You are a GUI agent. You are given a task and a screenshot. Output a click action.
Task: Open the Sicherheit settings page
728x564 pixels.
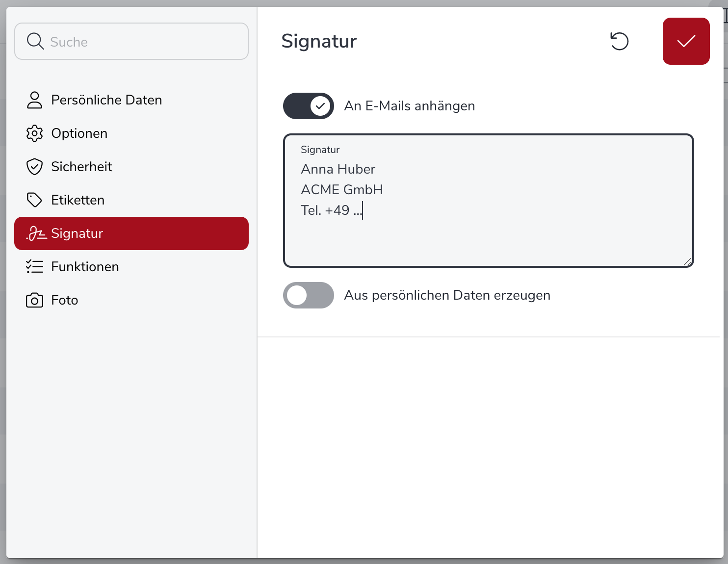(81, 167)
